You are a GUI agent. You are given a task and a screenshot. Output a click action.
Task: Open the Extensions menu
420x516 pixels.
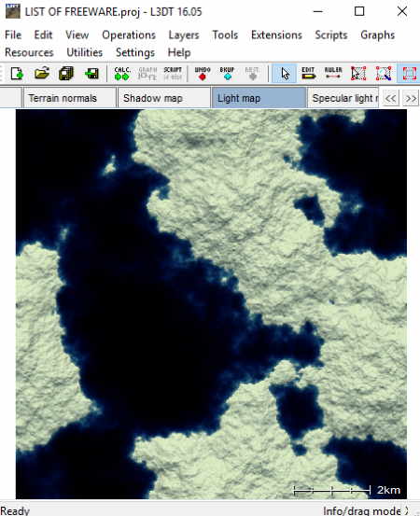point(276,35)
